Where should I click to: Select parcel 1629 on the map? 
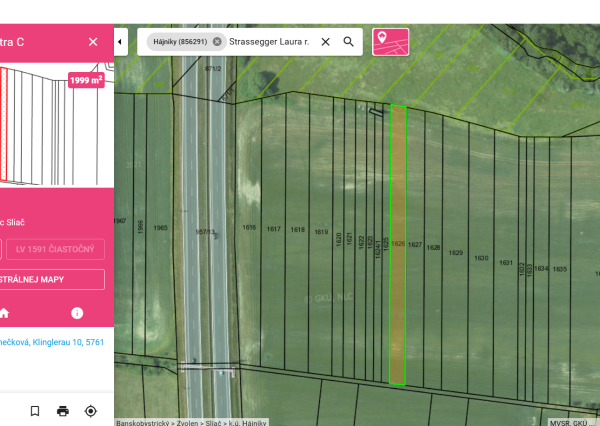point(456,252)
